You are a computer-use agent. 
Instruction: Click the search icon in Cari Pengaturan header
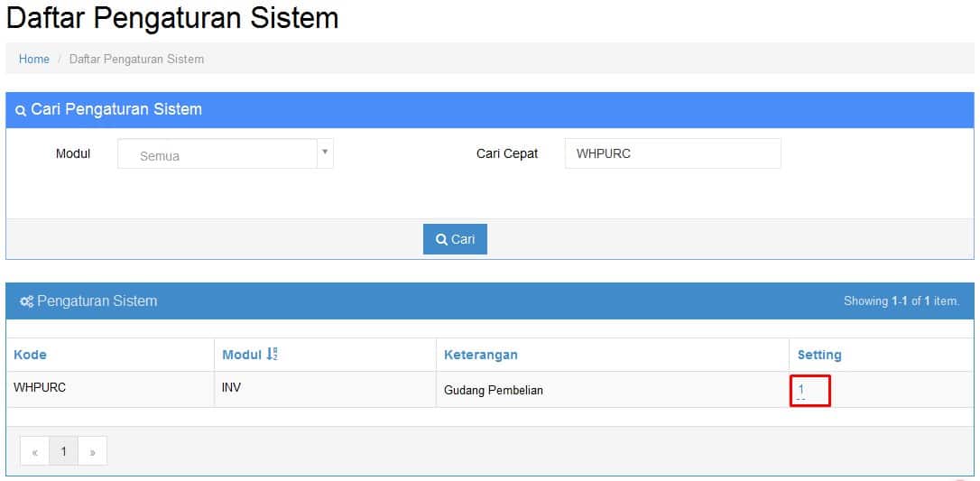tap(21, 111)
